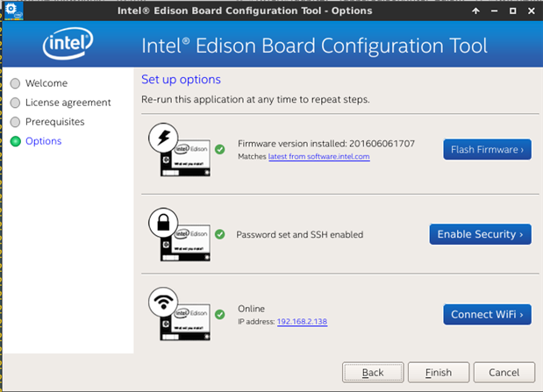Click the WiFi signal icon

coord(164,303)
